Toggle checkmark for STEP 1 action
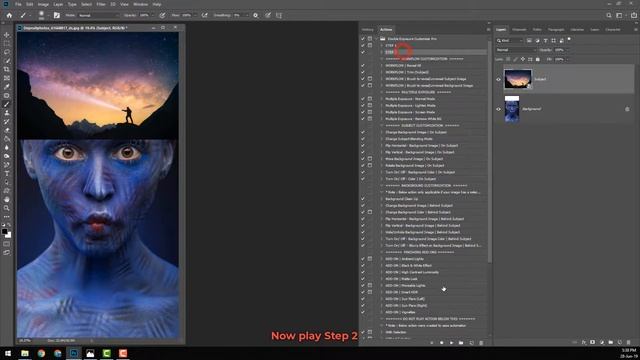This screenshot has height=360, width=640. coord(363,45)
